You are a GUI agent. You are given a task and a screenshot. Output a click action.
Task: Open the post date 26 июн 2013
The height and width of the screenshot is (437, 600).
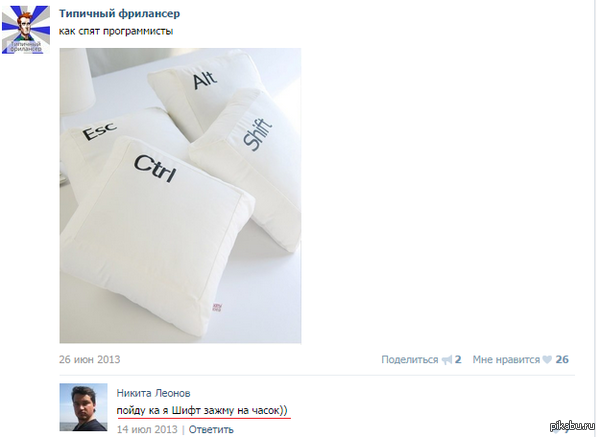tap(90, 359)
